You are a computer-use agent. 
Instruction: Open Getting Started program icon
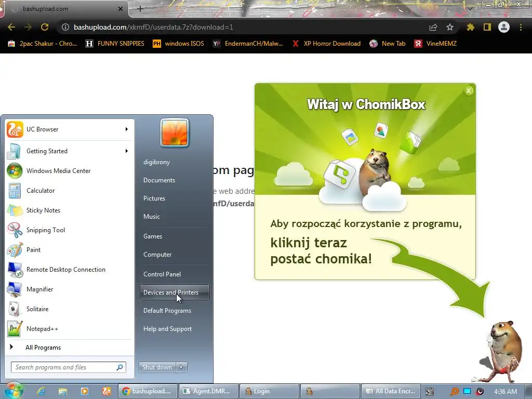tap(14, 151)
